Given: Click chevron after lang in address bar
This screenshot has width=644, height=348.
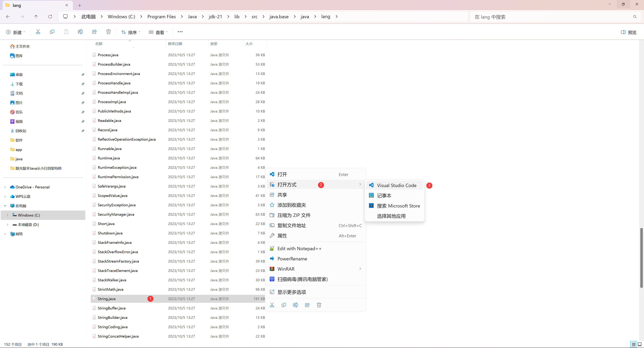Looking at the screenshot, I should (x=337, y=16).
